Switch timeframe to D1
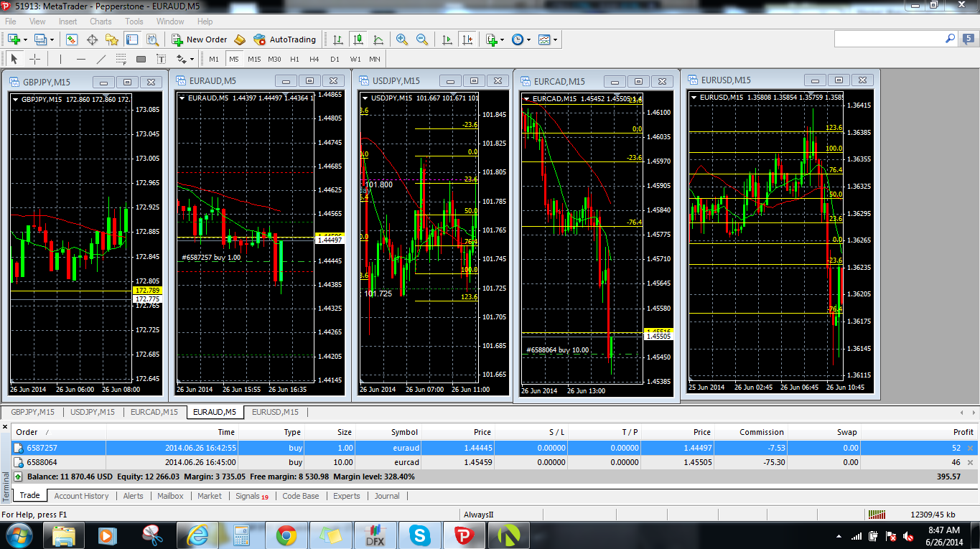The image size is (980, 549). (x=335, y=59)
